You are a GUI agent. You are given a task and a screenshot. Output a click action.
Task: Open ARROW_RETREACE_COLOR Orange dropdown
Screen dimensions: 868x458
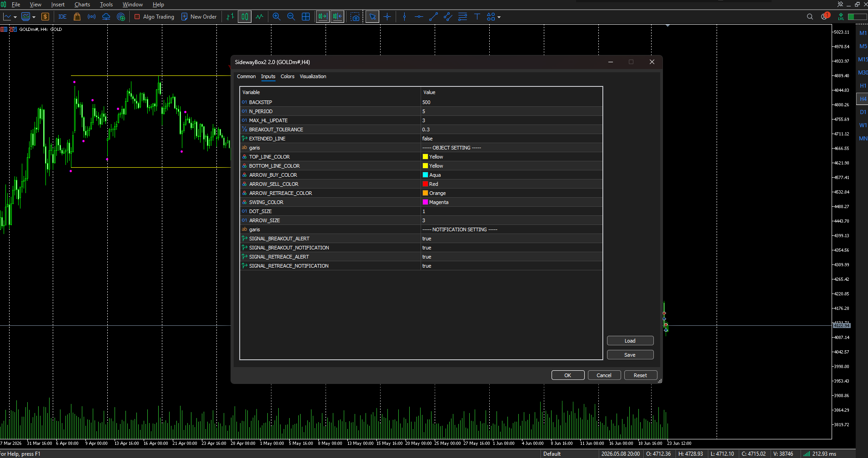(x=512, y=193)
